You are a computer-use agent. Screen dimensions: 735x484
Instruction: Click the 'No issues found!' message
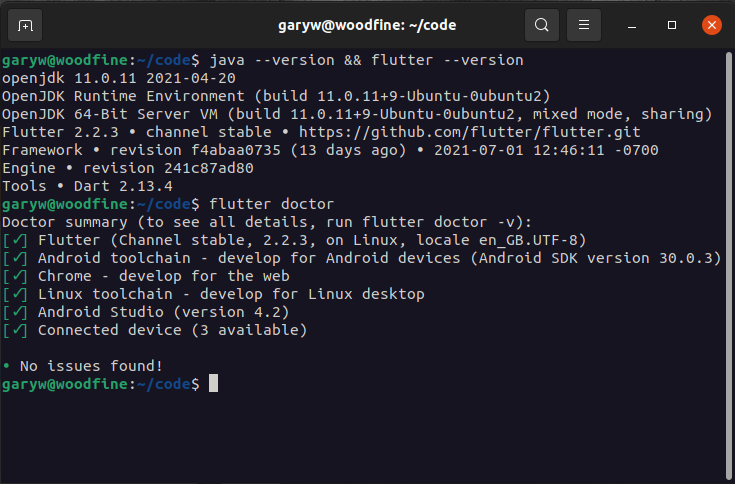(91, 366)
